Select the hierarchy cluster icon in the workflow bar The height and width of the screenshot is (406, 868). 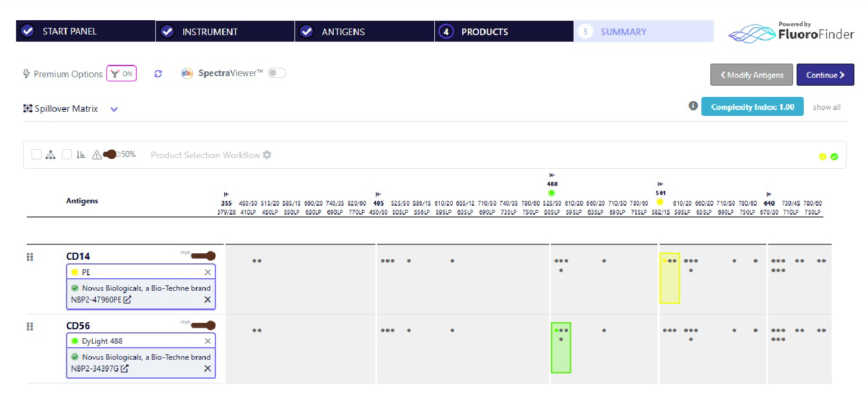point(51,154)
